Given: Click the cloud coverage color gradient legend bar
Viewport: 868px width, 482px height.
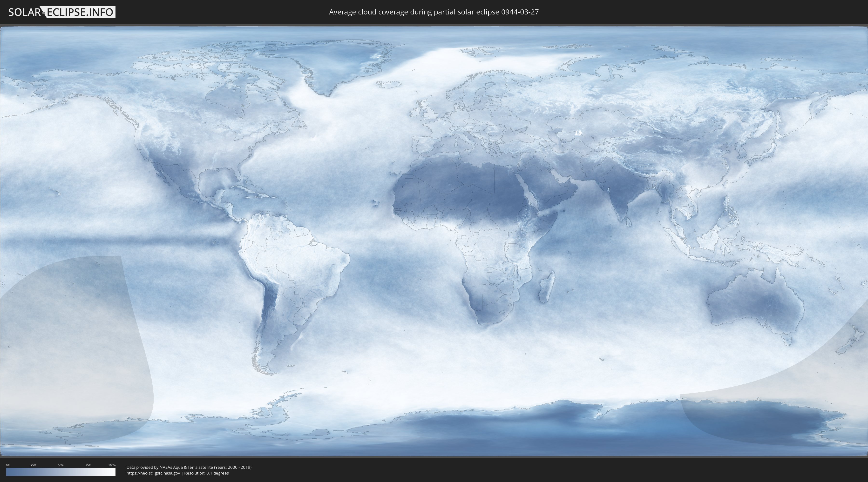Looking at the screenshot, I should point(61,472).
